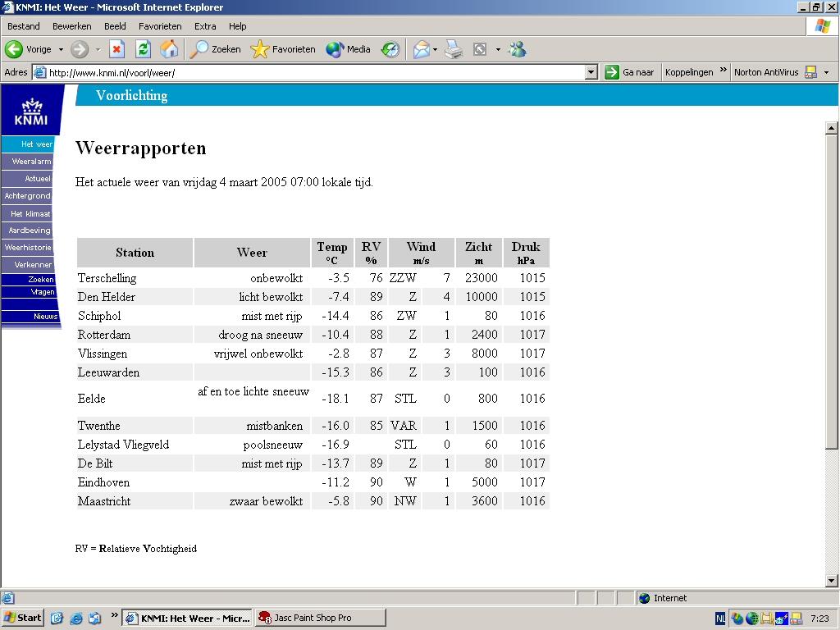Image resolution: width=840 pixels, height=630 pixels.
Task: Open the dropdown arrow next to resize icon
Action: pos(498,49)
